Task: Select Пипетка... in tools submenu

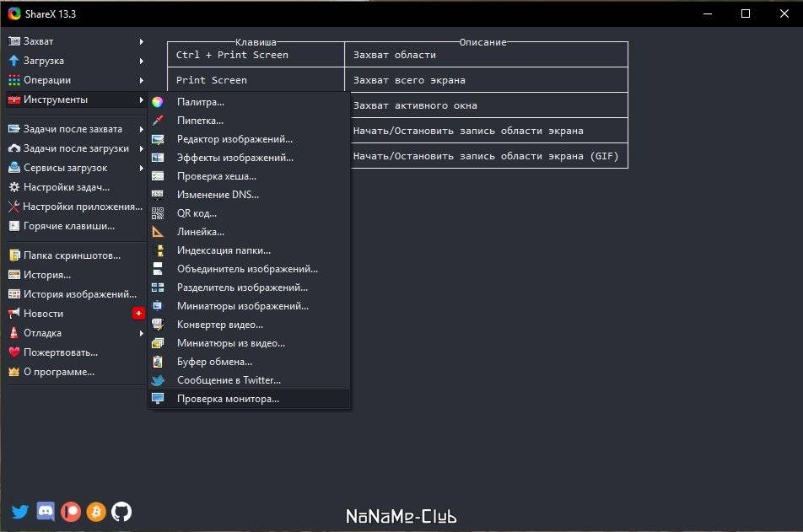Action: 249,121
